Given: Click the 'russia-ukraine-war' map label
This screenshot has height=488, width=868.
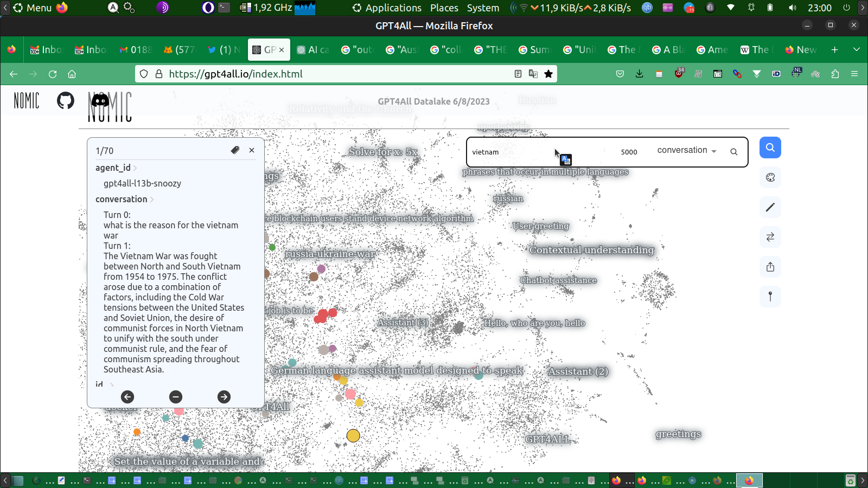Looking at the screenshot, I should [x=330, y=254].
